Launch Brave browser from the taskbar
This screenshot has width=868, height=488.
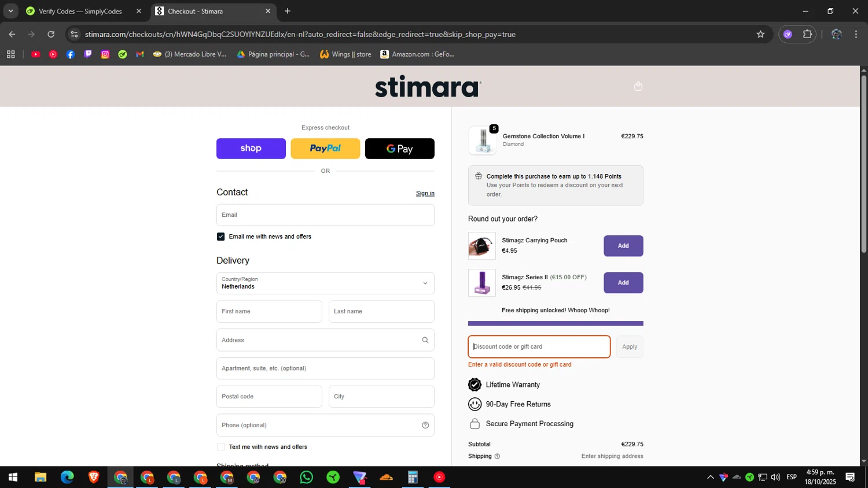pyautogui.click(x=94, y=478)
